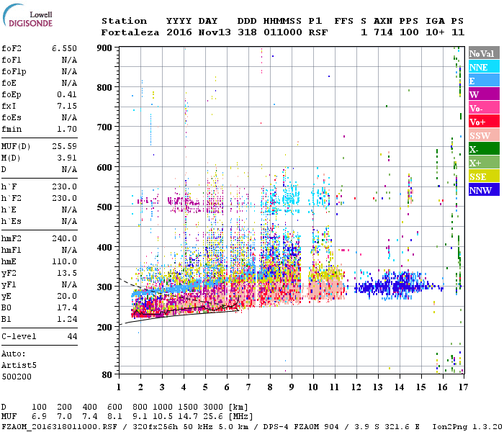Click the MUF(D) value 25.59
504x432 pixels.
pyautogui.click(x=65, y=146)
